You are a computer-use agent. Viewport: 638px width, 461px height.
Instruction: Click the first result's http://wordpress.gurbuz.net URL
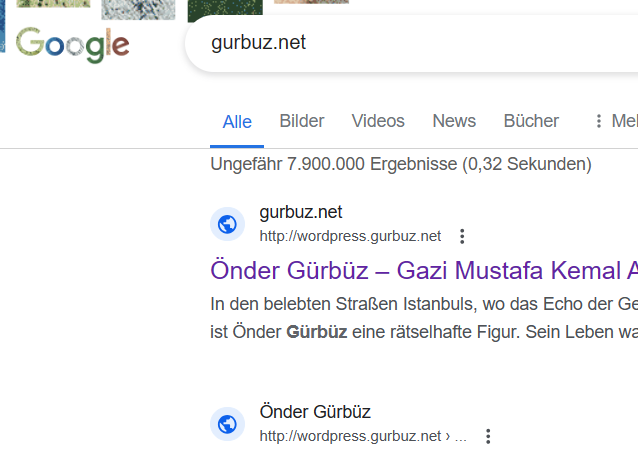point(350,236)
